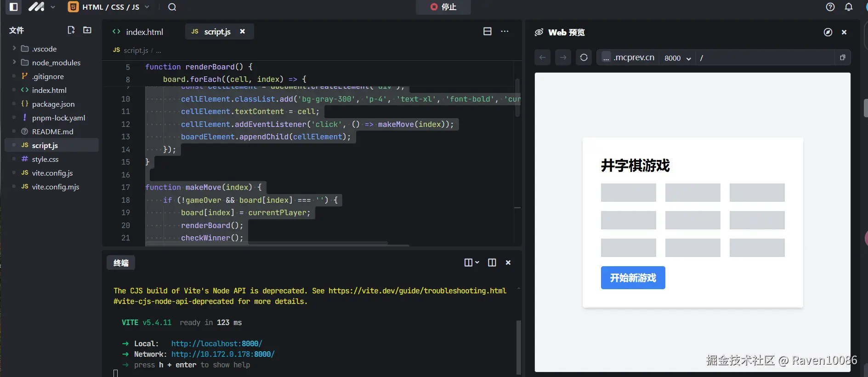Go forward in Web preview

563,57
